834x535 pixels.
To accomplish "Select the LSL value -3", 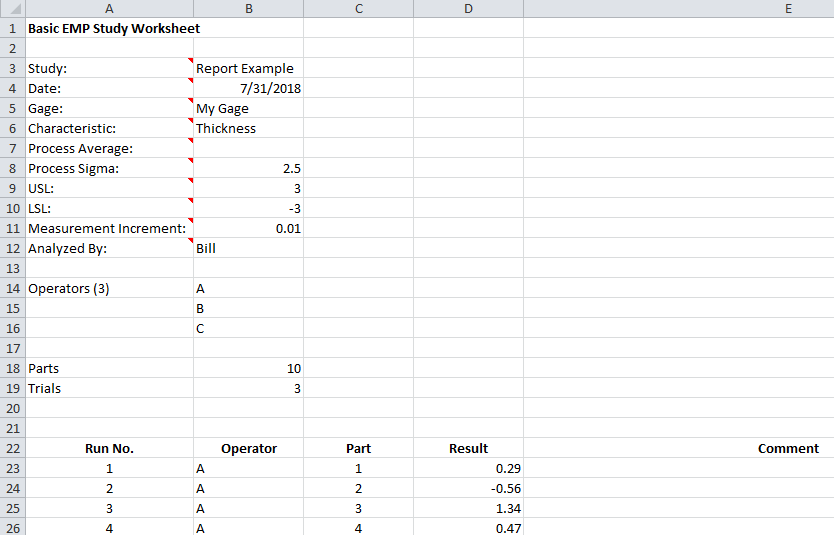I will [x=248, y=208].
